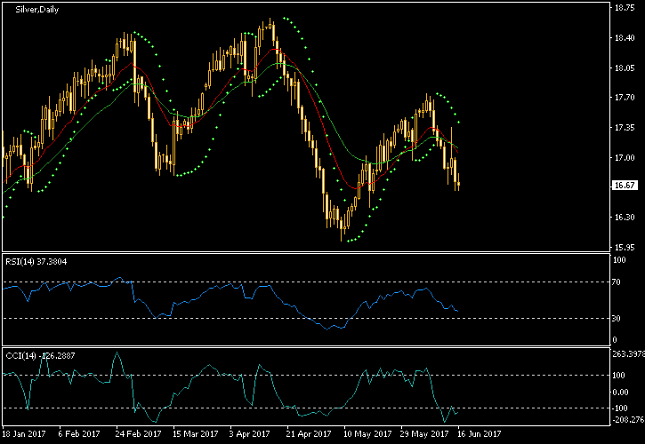Click the Silver,Daily chart title
Image resolution: width=645 pixels, height=444 pixels.
click(x=37, y=10)
